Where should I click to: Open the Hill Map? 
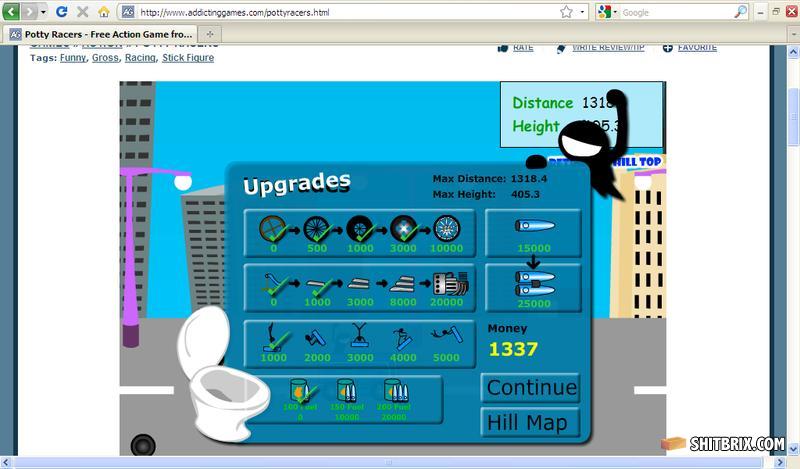[531, 423]
